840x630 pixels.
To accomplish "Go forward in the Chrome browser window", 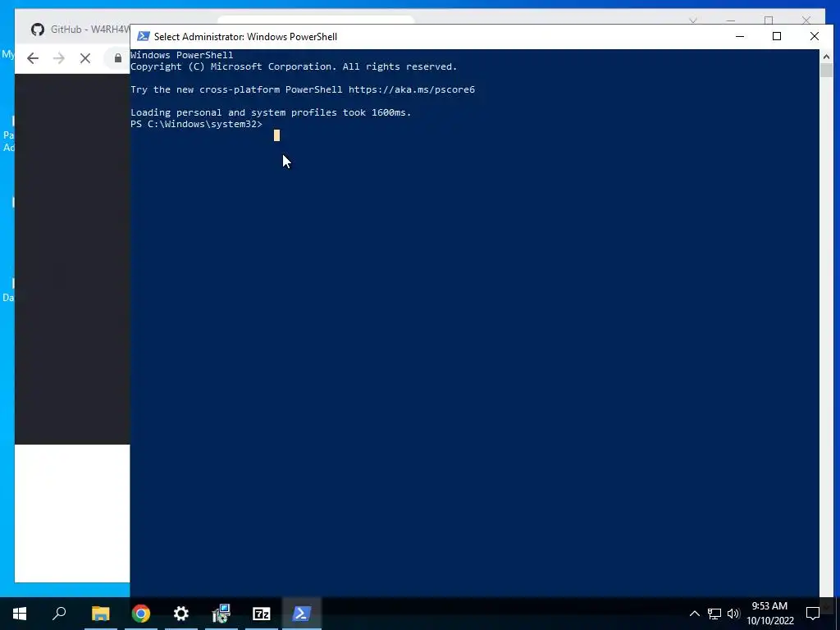I will (59, 58).
